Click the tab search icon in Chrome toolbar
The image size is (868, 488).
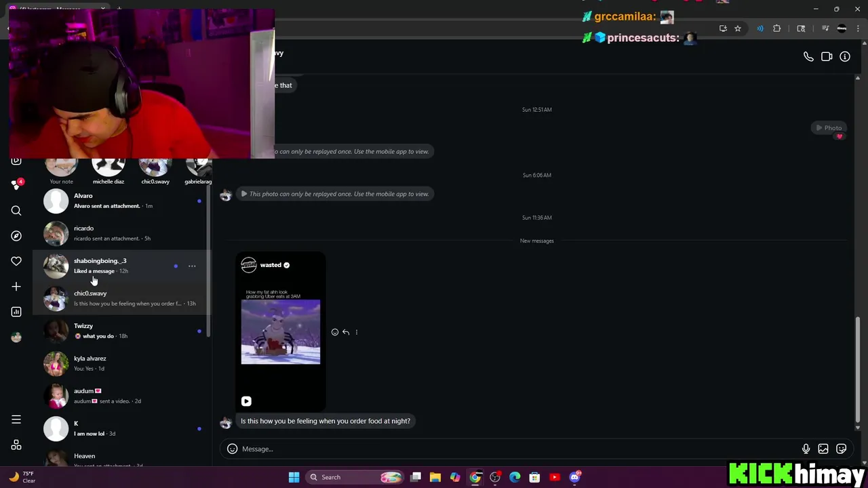coord(801,28)
